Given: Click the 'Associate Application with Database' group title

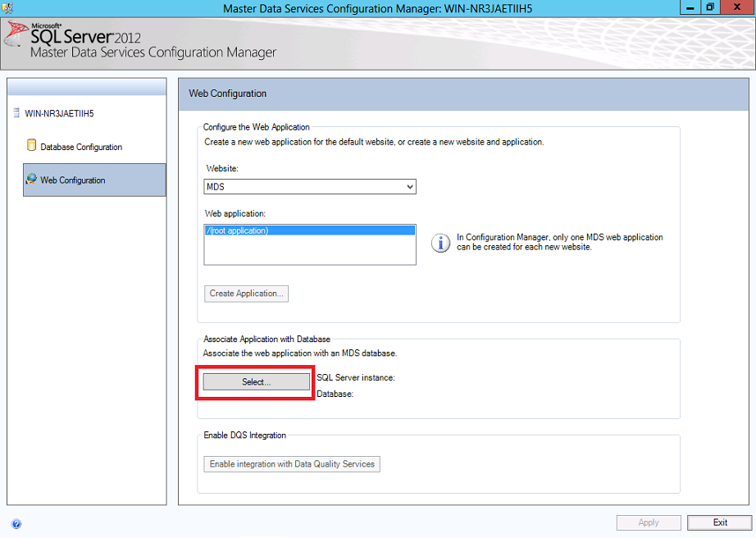Looking at the screenshot, I should pyautogui.click(x=266, y=340).
